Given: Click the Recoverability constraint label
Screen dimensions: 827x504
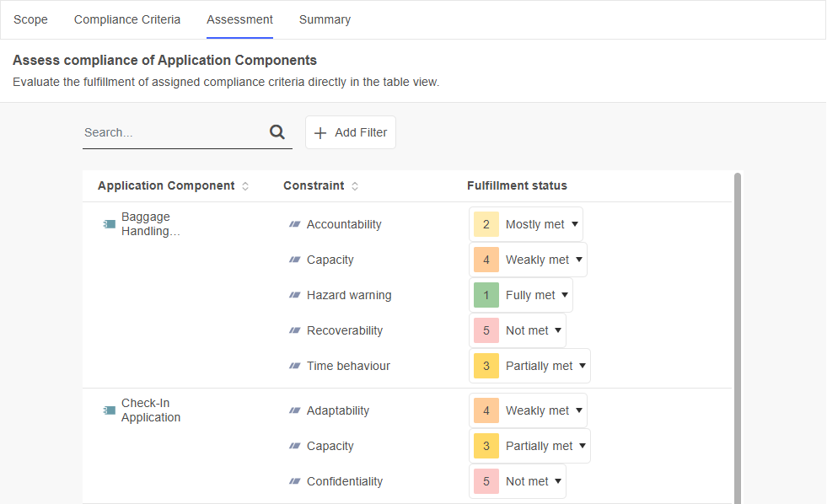Looking at the screenshot, I should coord(345,330).
